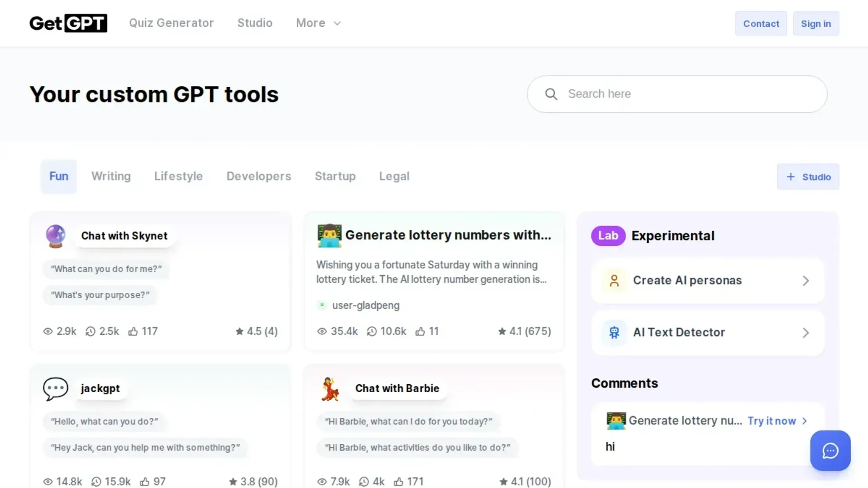Click the Chat with Skynet crystal ball icon

pyautogui.click(x=56, y=236)
